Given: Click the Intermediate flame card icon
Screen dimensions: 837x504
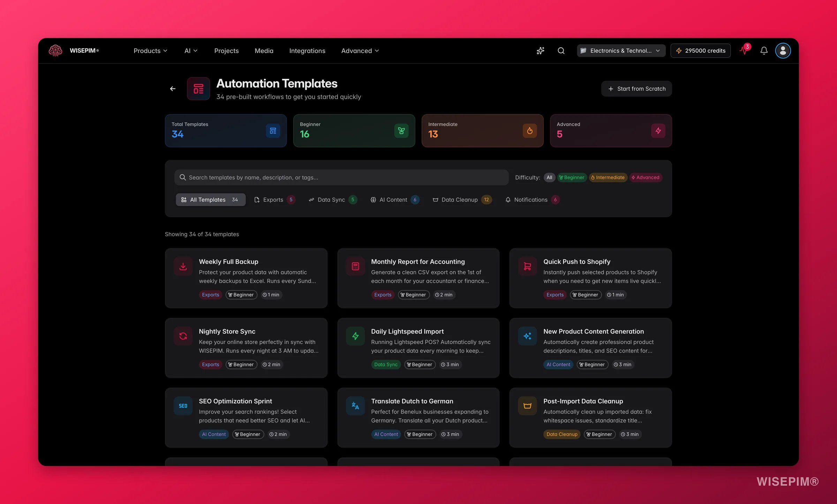Looking at the screenshot, I should click(530, 131).
